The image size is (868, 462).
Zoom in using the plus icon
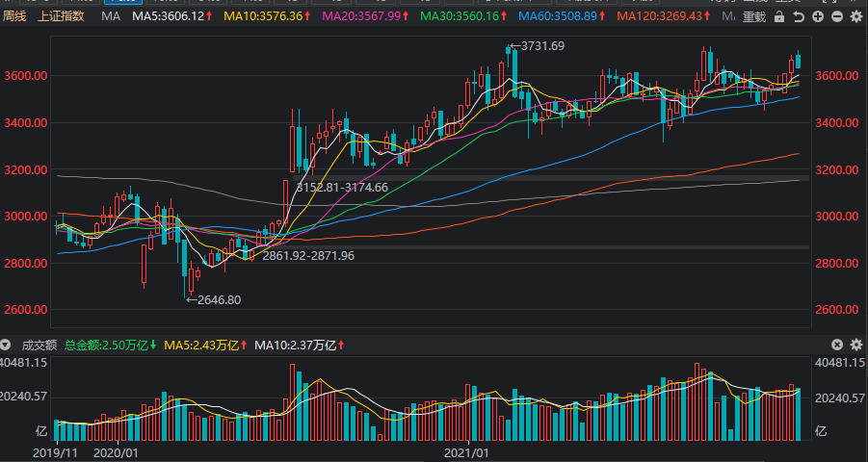[817, 17]
